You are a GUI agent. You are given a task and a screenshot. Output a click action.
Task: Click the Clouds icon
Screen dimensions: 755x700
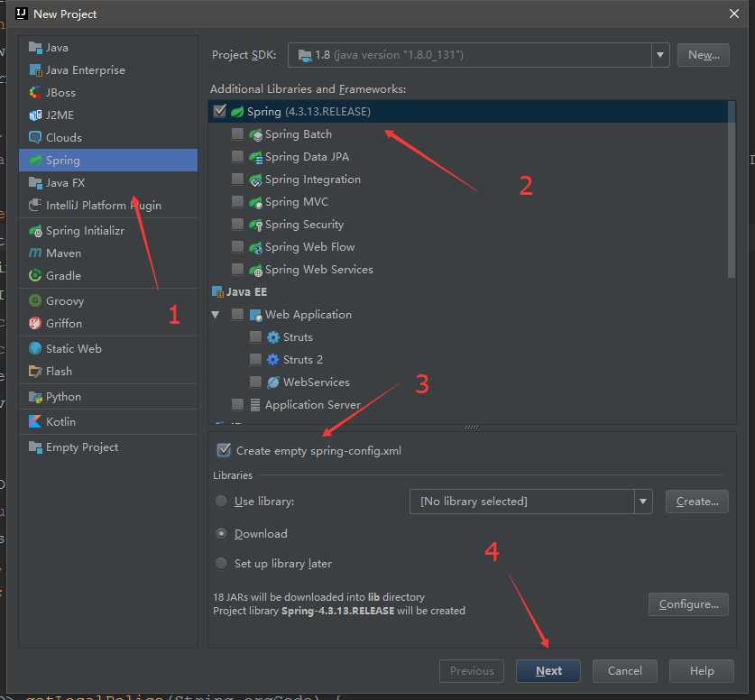(35, 138)
